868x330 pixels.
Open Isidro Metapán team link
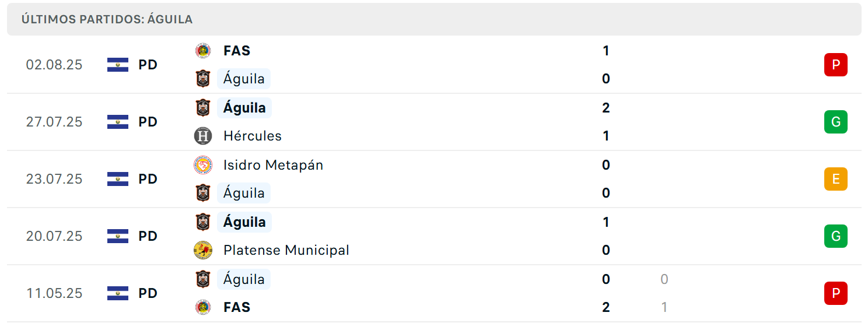click(273, 165)
